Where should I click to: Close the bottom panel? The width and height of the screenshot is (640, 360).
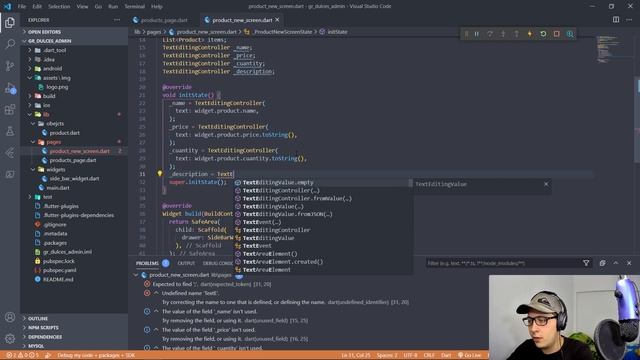click(629, 263)
